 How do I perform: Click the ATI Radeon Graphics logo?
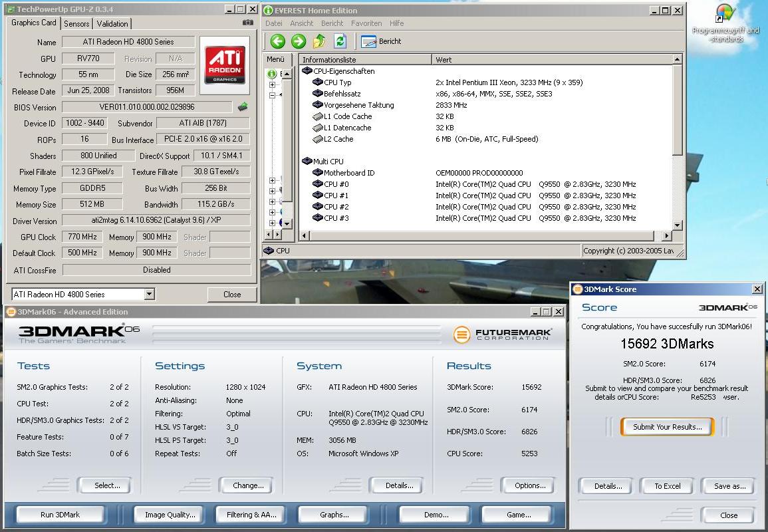pyautogui.click(x=225, y=65)
